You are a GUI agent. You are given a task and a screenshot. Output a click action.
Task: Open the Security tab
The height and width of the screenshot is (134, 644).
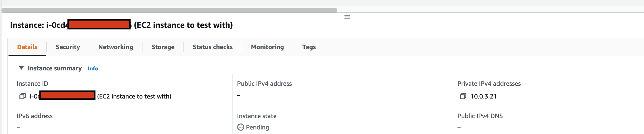[x=68, y=47]
